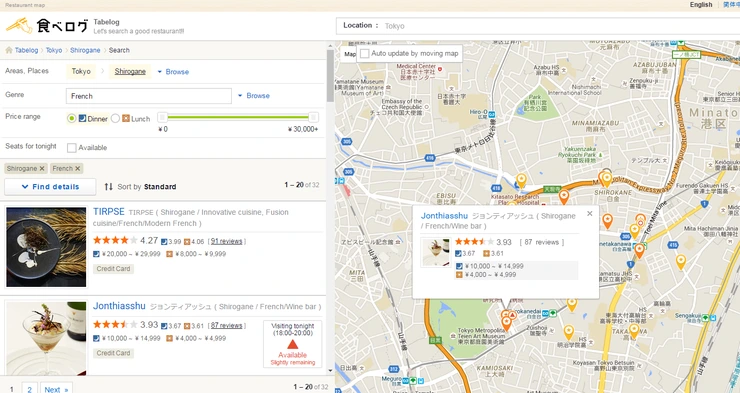
Task: Click the price slider minimum handle
Action: point(162,117)
